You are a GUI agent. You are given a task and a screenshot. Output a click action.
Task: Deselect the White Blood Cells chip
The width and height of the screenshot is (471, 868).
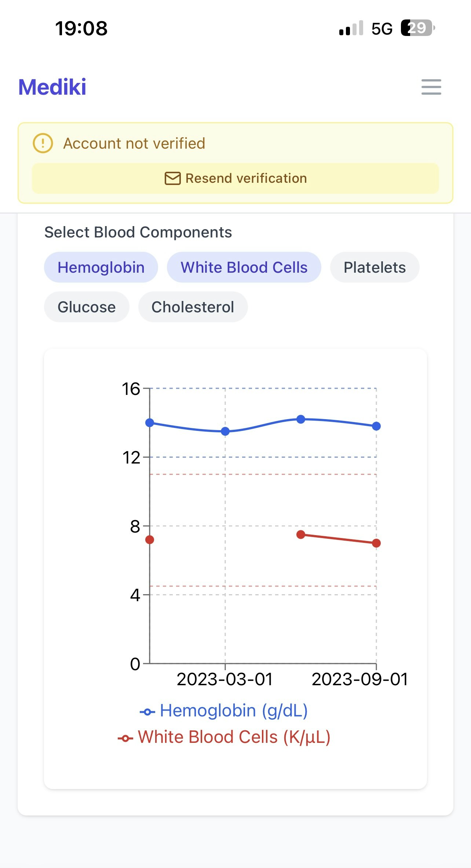pos(244,267)
